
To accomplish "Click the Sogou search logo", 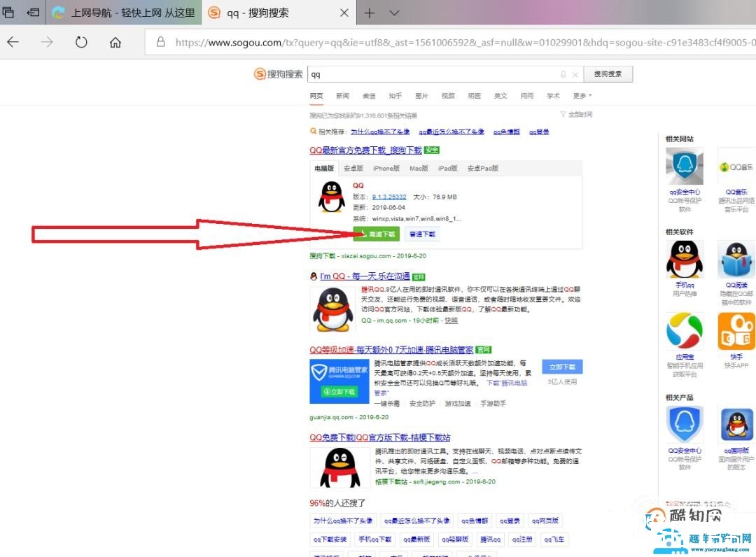I will [x=279, y=73].
